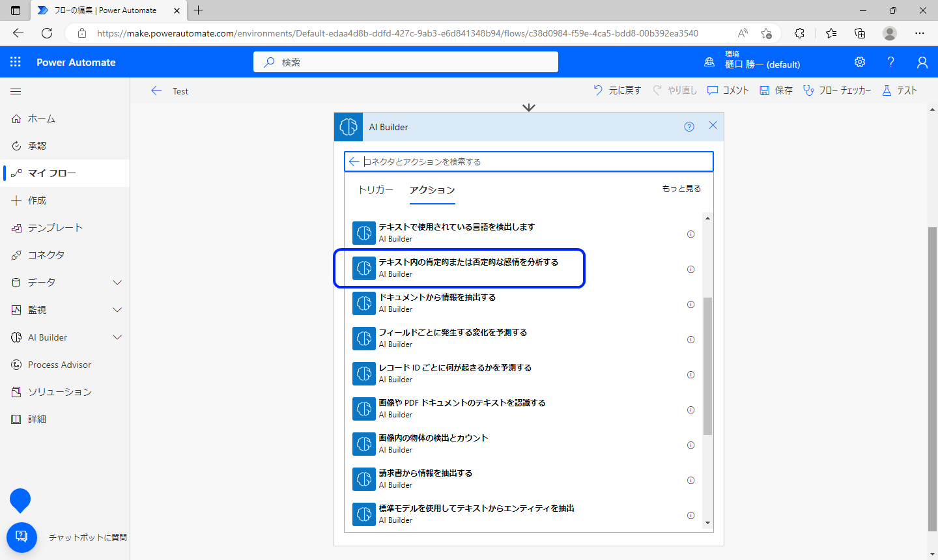Open 作成 in the left navigation
Image resolution: width=938 pixels, height=560 pixels.
pyautogui.click(x=64, y=201)
